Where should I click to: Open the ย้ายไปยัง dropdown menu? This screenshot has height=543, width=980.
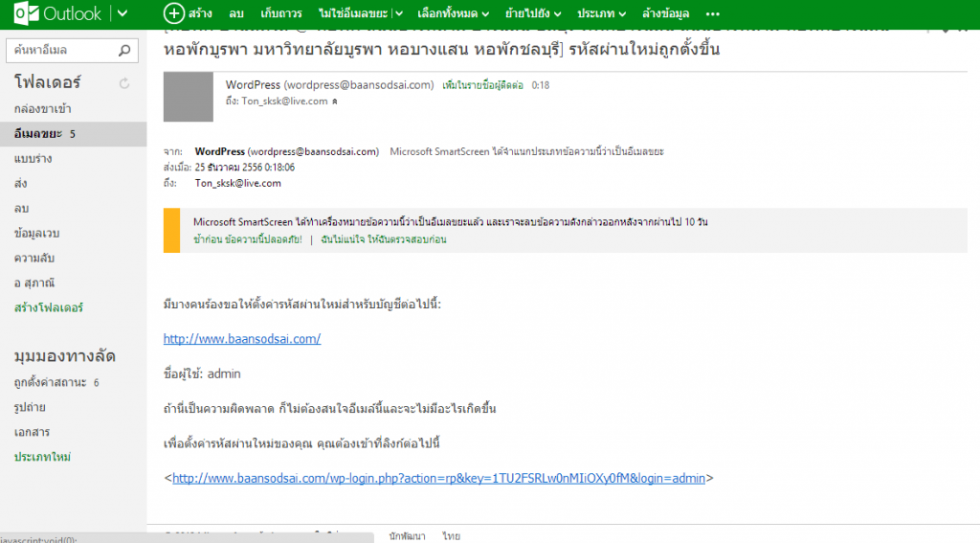(x=533, y=13)
